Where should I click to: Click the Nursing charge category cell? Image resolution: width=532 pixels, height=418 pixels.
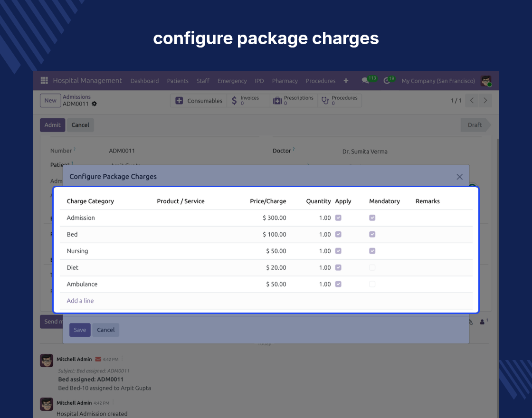coord(77,251)
